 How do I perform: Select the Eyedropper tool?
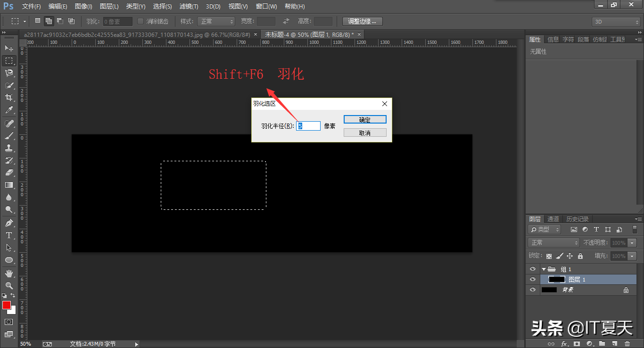8,110
